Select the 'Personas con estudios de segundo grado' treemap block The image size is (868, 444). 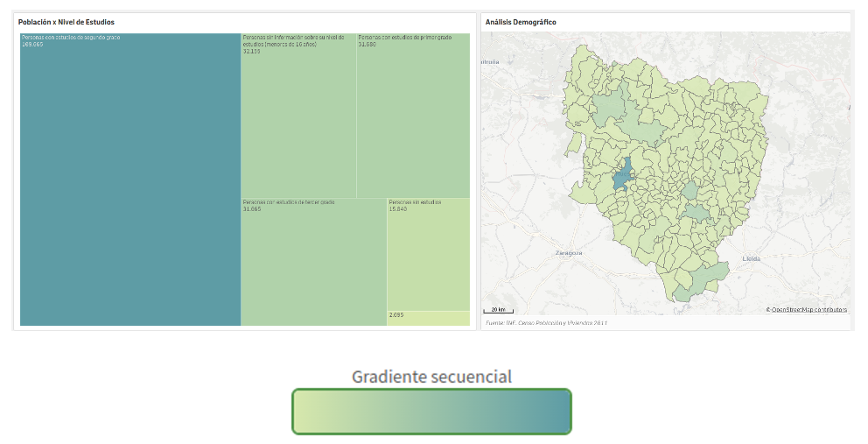[130, 180]
